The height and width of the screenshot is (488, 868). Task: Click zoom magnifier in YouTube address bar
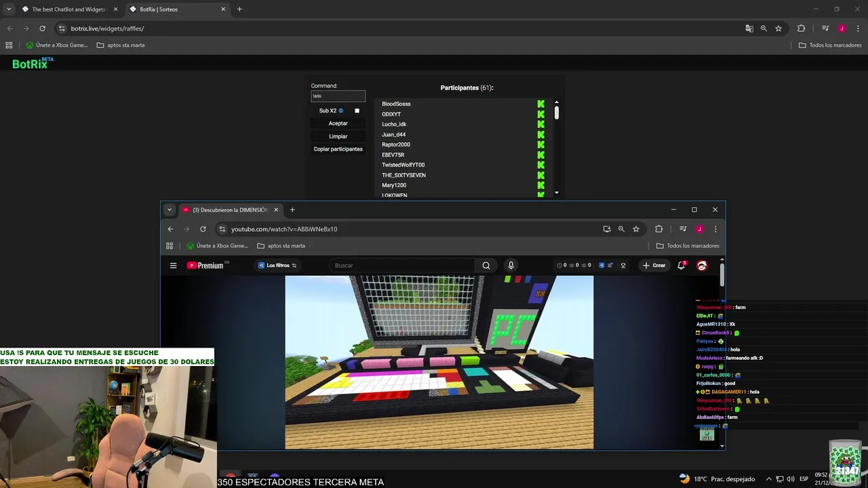pos(621,229)
